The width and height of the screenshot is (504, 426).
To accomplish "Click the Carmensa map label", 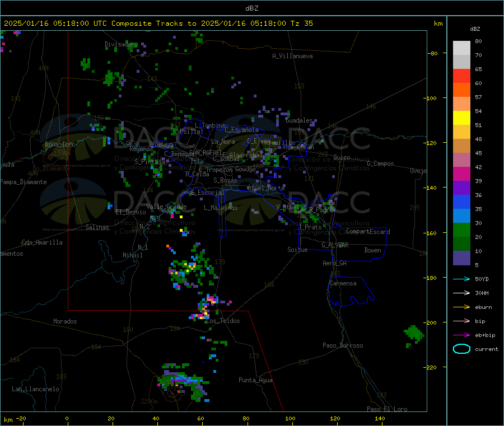I will (x=343, y=283).
